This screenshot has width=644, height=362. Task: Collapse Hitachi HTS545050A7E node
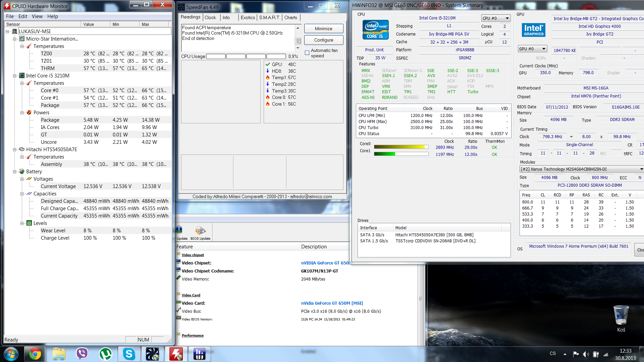[x=15, y=149]
